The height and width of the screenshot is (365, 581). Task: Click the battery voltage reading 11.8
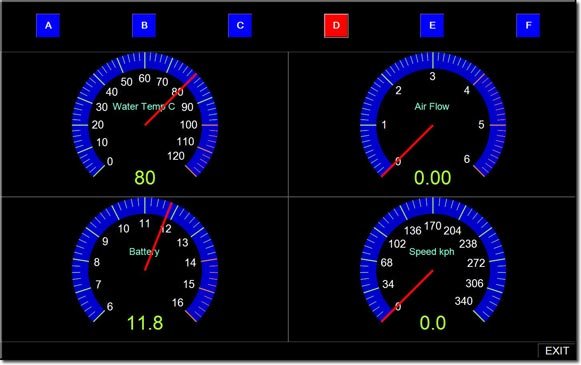[x=145, y=323]
